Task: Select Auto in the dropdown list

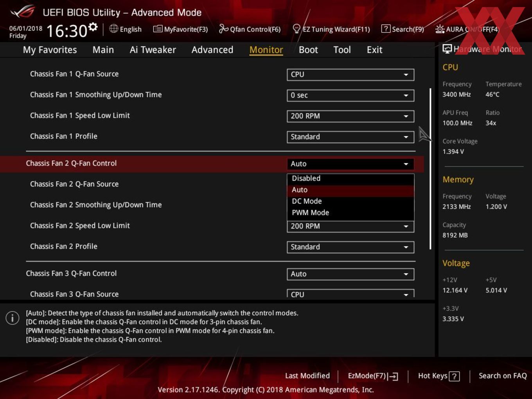Action: point(350,190)
